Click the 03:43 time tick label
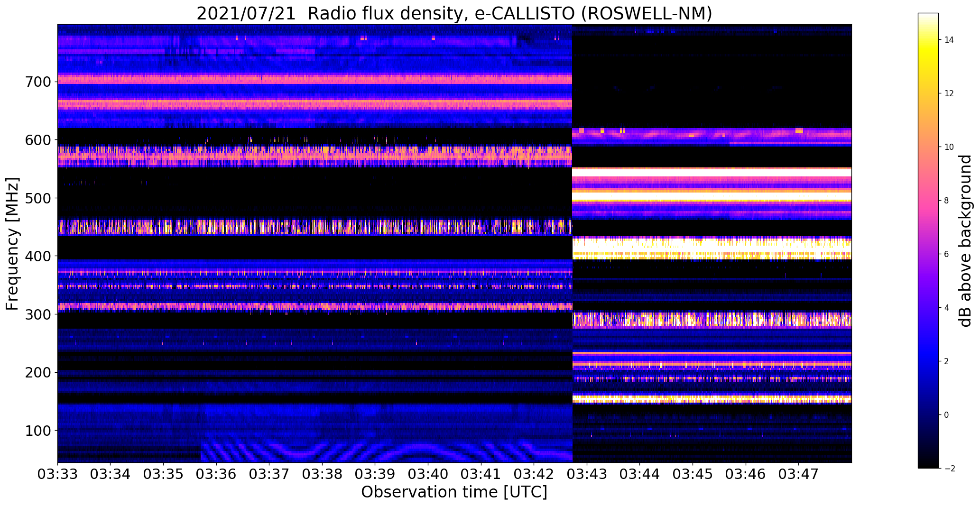Screen dimensions: 980x506 coord(587,474)
